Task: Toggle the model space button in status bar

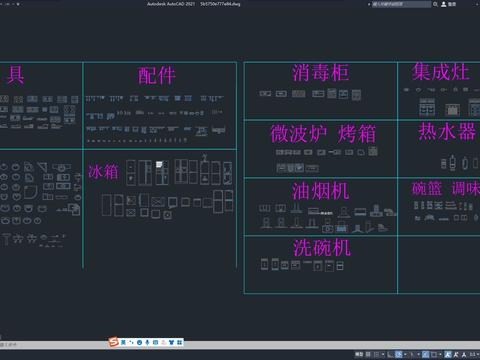Action: pos(359,354)
